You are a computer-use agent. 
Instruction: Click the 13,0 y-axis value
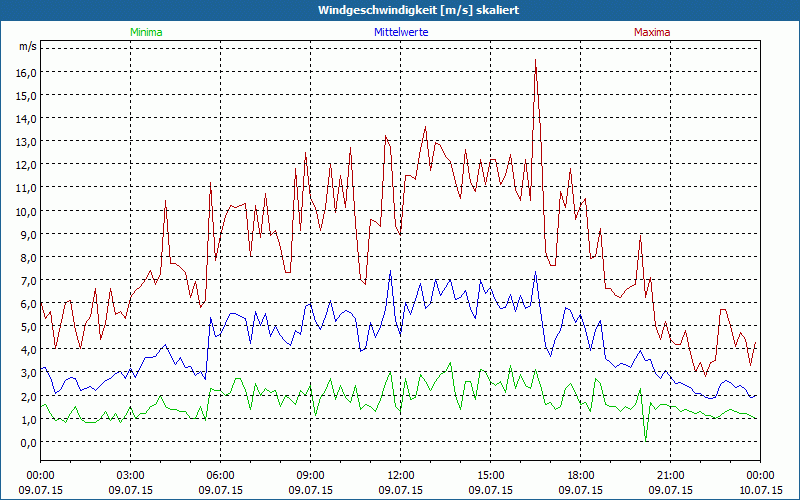[x=28, y=141]
